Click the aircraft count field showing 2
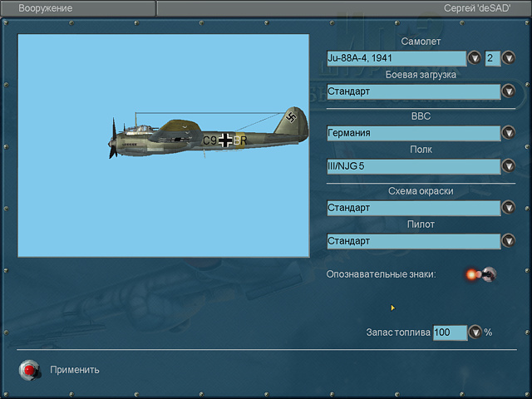Viewport: 532px width, 399px height. click(492, 58)
